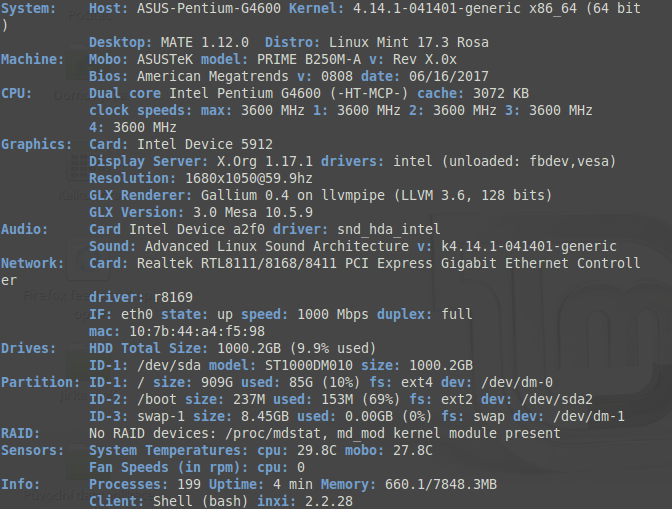Screen dimensions: 672x509
Task: Click the BIOS date 06/16/2017
Action: (438, 77)
